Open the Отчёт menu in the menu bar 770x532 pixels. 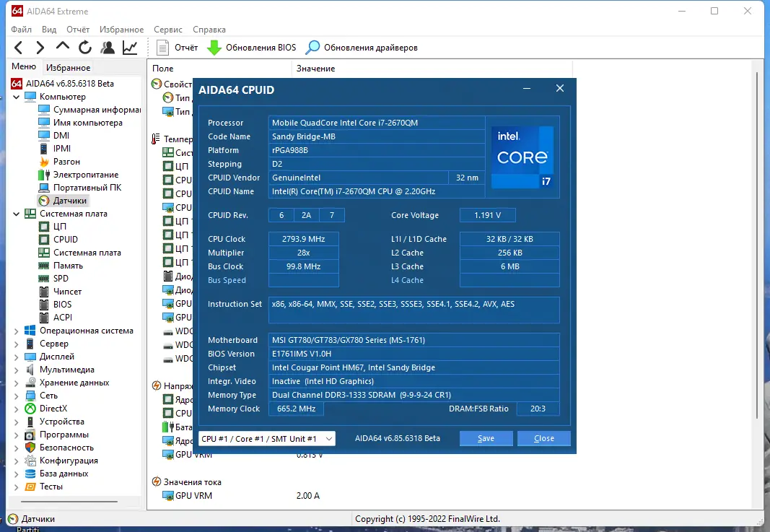pos(78,30)
